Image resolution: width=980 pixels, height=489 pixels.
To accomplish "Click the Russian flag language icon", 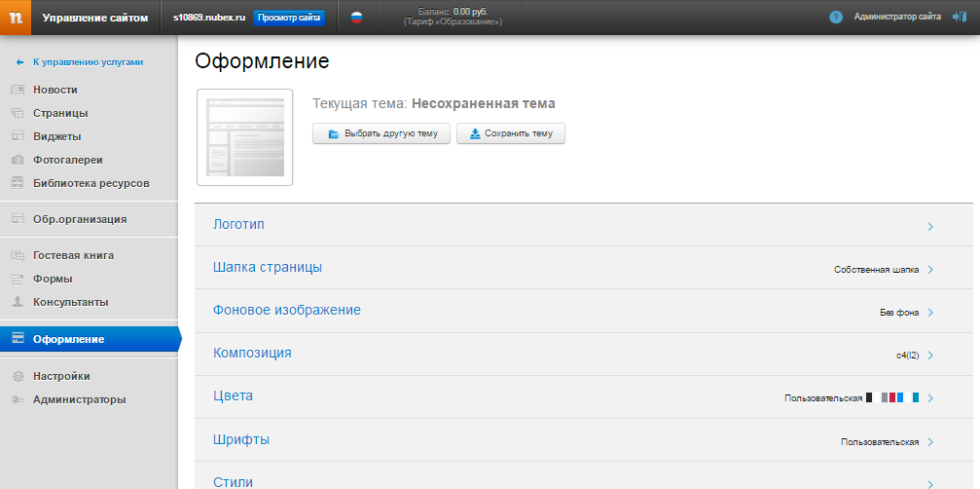I will [x=356, y=18].
